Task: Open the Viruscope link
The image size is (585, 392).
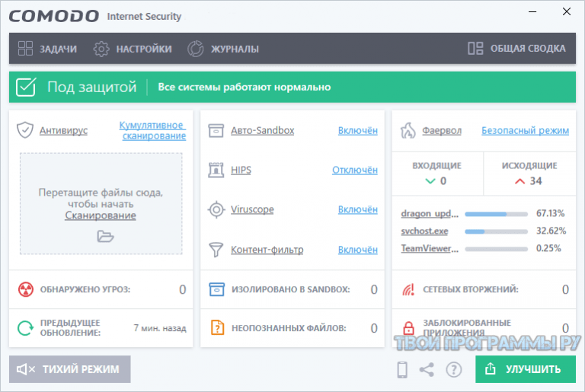Action: point(252,209)
